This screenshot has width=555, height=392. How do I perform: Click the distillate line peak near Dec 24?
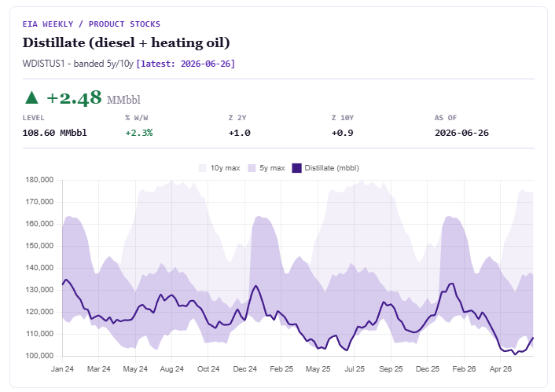(256, 285)
